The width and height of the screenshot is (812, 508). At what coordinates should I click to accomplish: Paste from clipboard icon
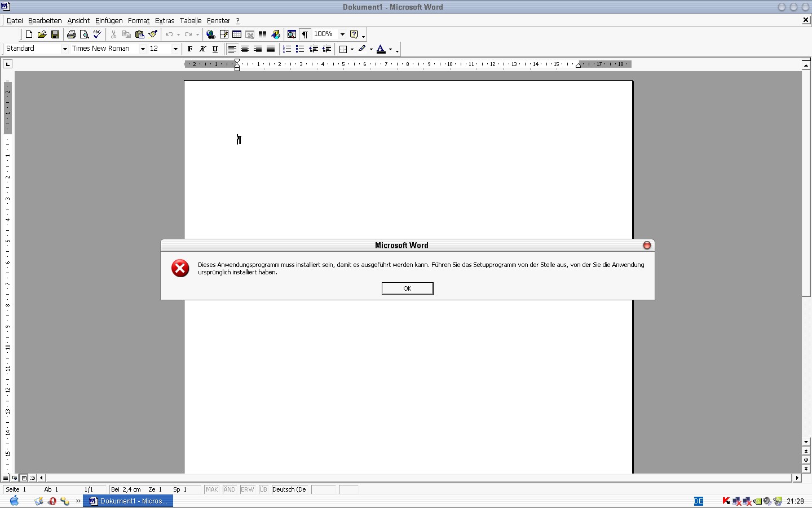[140, 34]
